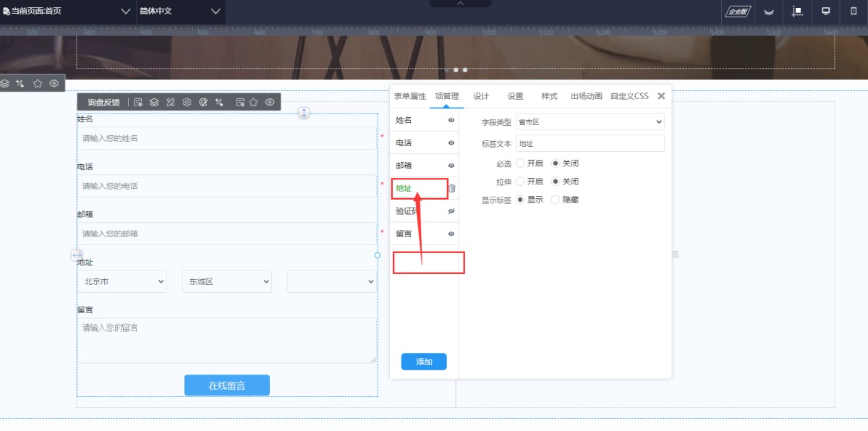The width and height of the screenshot is (868, 431).
Task: Click the alignment guides icon in top bar
Action: [798, 12]
